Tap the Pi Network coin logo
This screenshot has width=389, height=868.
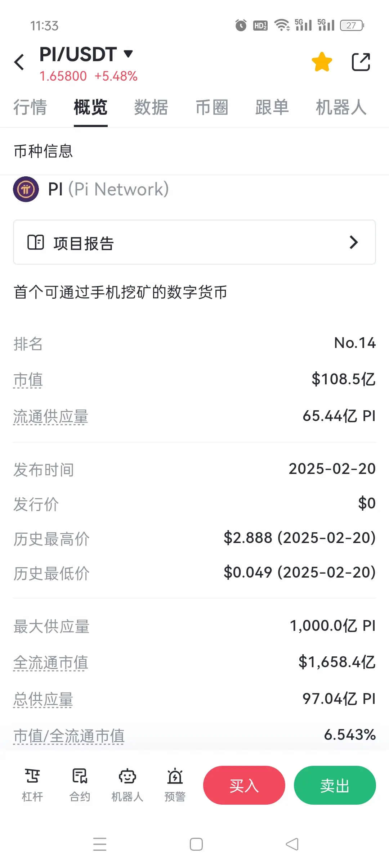(26, 189)
